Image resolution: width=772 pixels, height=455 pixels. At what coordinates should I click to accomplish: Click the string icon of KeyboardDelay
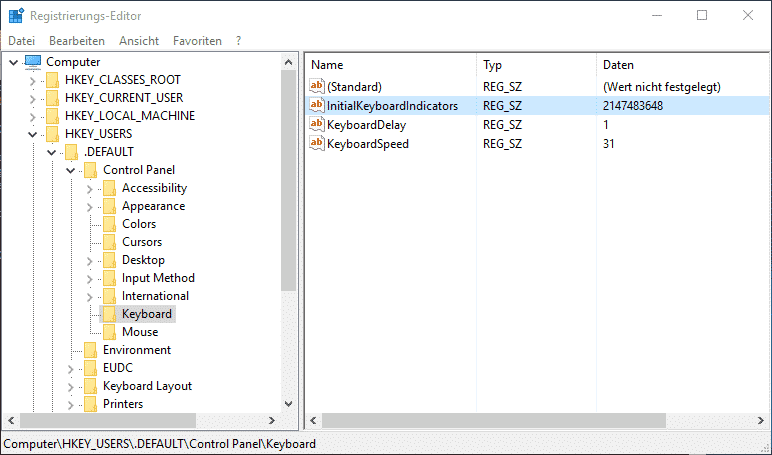pos(317,124)
